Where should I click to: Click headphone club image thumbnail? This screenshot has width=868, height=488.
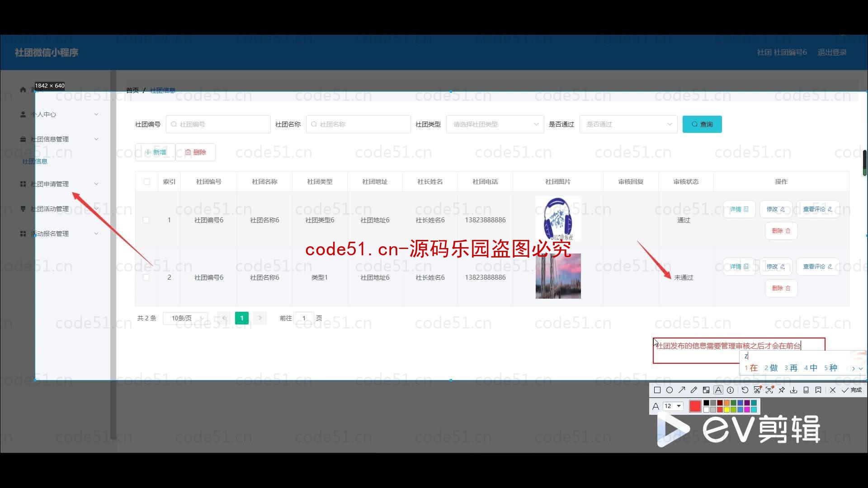coord(558,219)
